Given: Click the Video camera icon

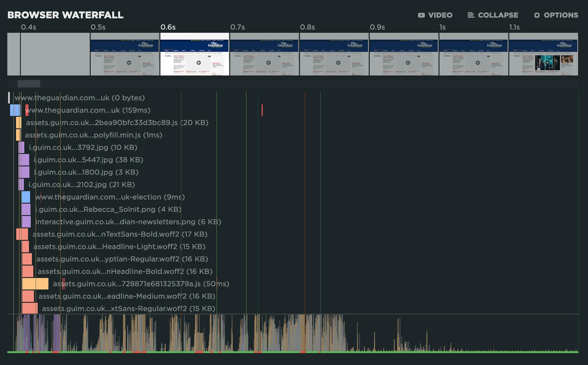Looking at the screenshot, I should point(421,15).
